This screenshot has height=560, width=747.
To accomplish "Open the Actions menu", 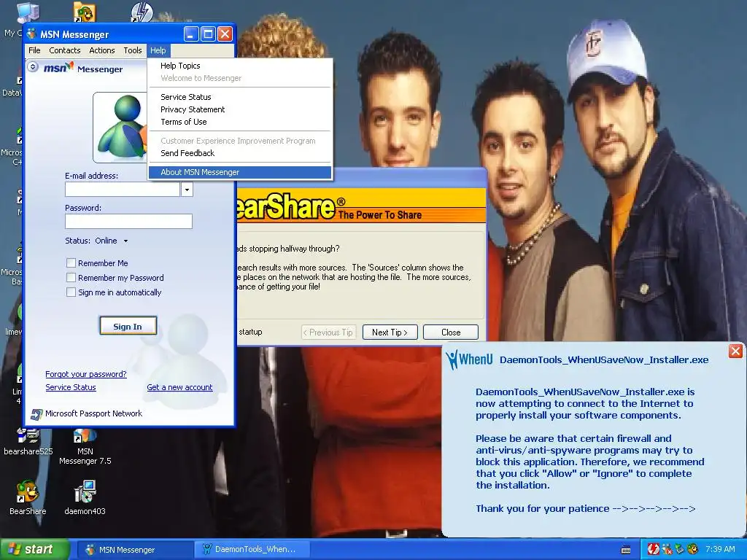I will pyautogui.click(x=102, y=50).
